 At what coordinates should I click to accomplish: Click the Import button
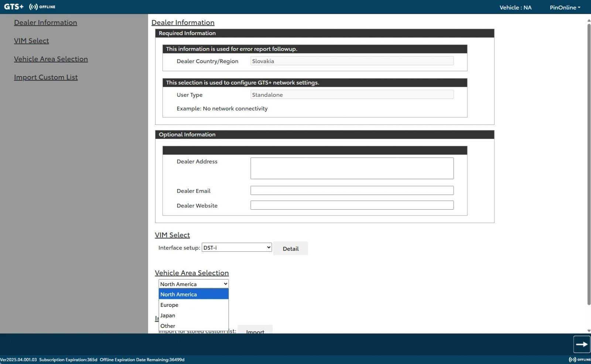point(255,330)
